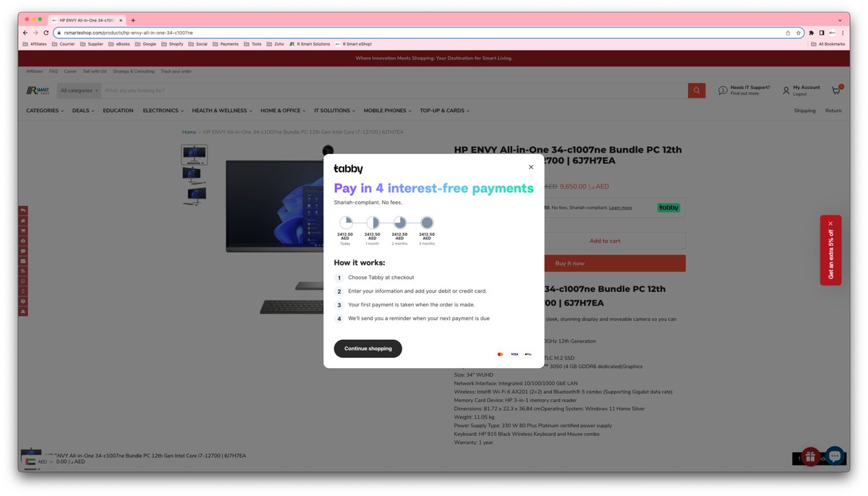
Task: Click the red search magnifier button
Action: (697, 90)
